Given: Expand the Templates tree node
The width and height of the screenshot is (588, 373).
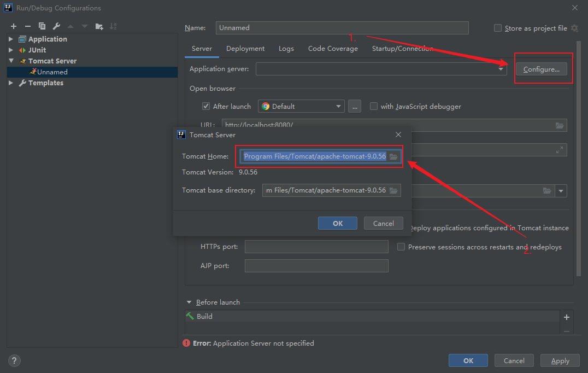Looking at the screenshot, I should [x=11, y=83].
